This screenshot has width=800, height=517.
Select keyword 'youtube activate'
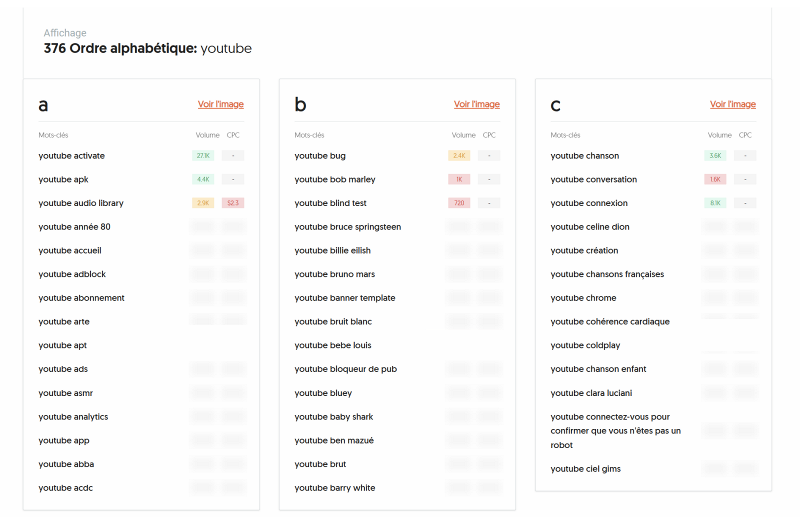tap(71, 156)
